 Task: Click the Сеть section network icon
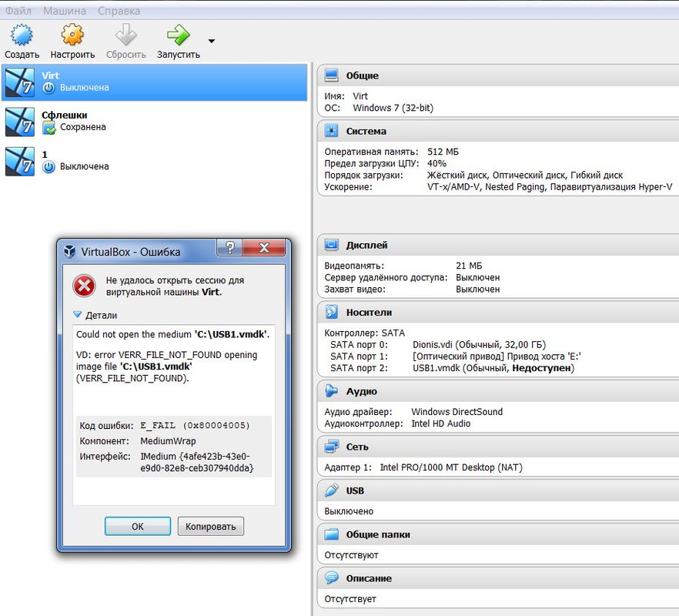coord(332,446)
